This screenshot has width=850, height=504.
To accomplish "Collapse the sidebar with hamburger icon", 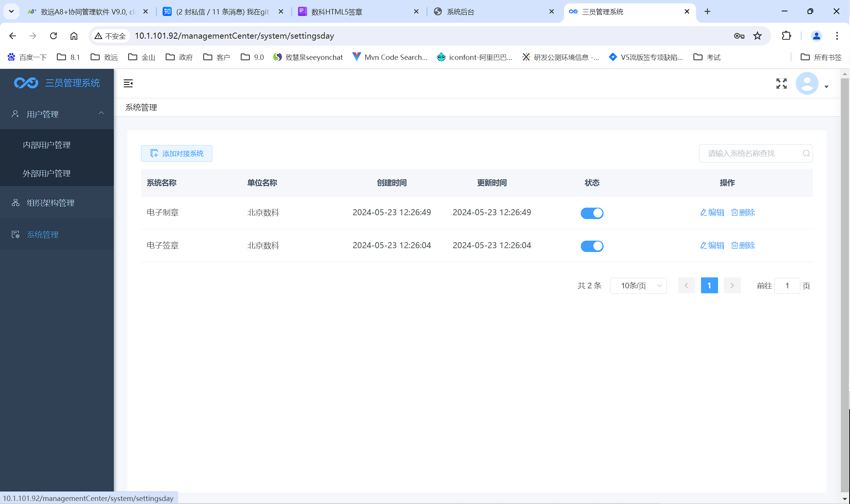I will [128, 83].
